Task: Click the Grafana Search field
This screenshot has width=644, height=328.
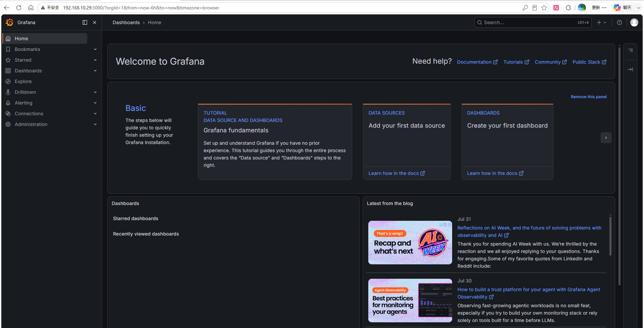Action: tap(533, 22)
